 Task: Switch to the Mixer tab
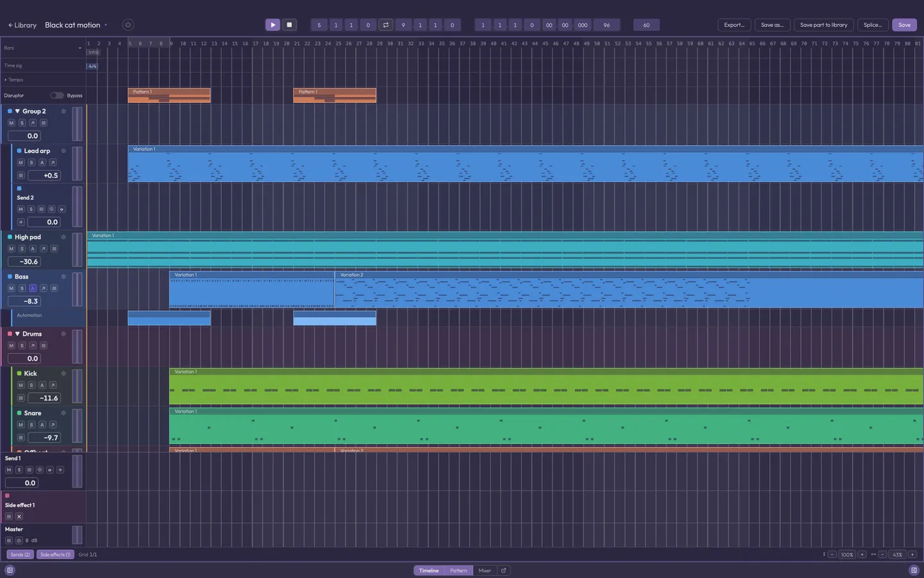click(484, 570)
